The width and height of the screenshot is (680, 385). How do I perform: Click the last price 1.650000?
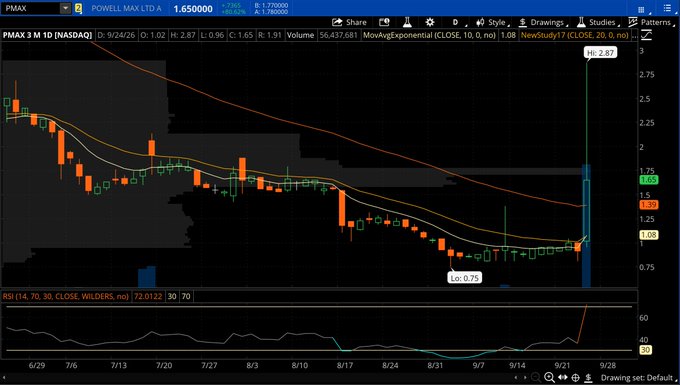coord(193,9)
